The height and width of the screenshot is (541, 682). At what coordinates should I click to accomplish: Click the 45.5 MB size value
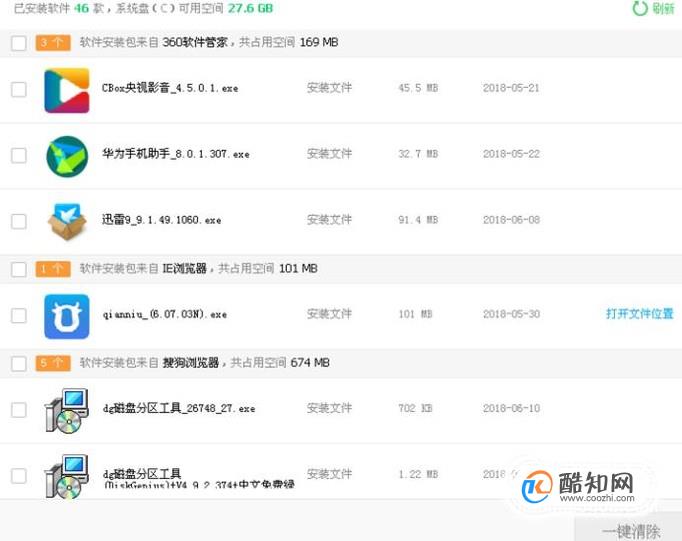(418, 88)
